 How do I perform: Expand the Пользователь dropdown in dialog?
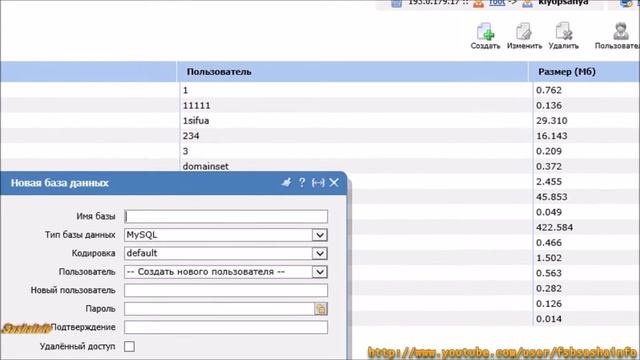coord(320,272)
